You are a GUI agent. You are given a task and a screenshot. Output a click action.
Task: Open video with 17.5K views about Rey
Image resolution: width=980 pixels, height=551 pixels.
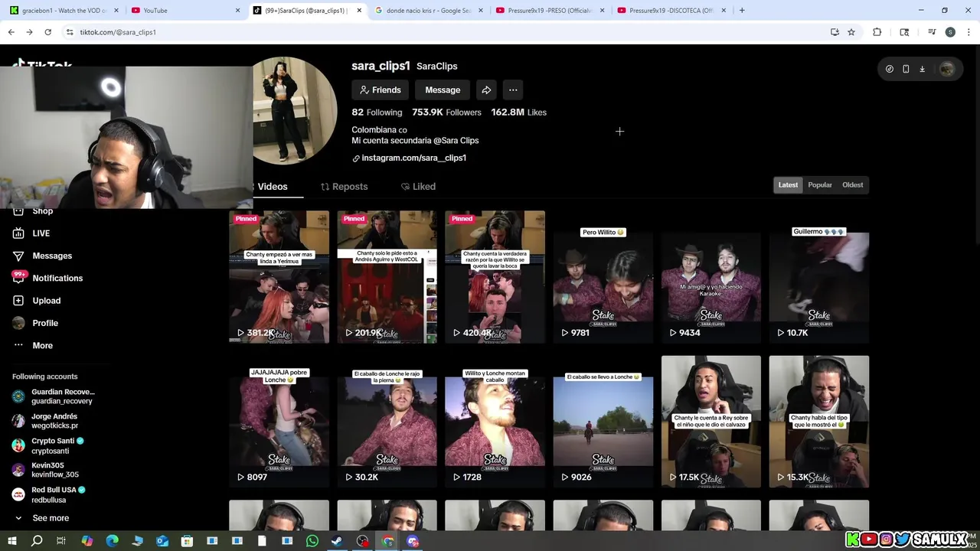[x=711, y=422]
